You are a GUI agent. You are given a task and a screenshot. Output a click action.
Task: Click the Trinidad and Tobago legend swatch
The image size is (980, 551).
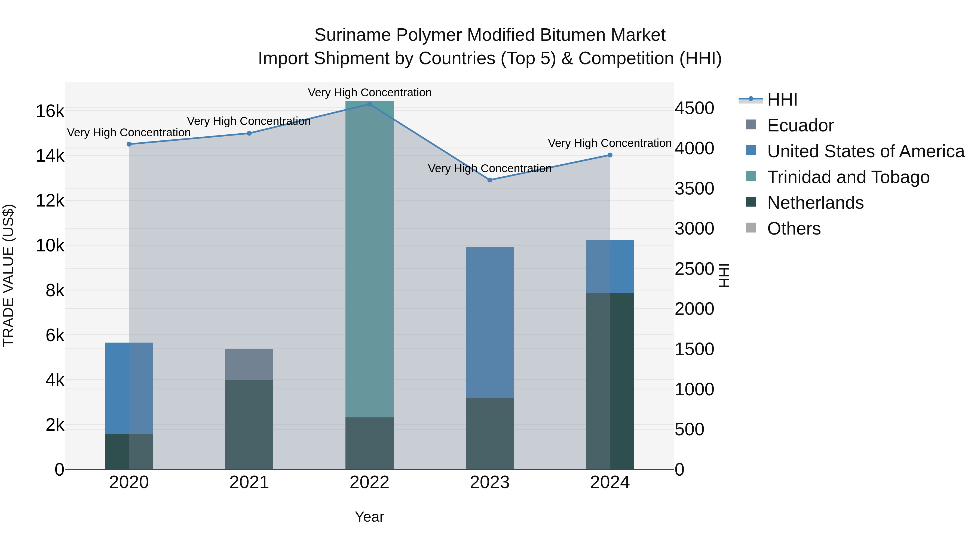coord(751,176)
